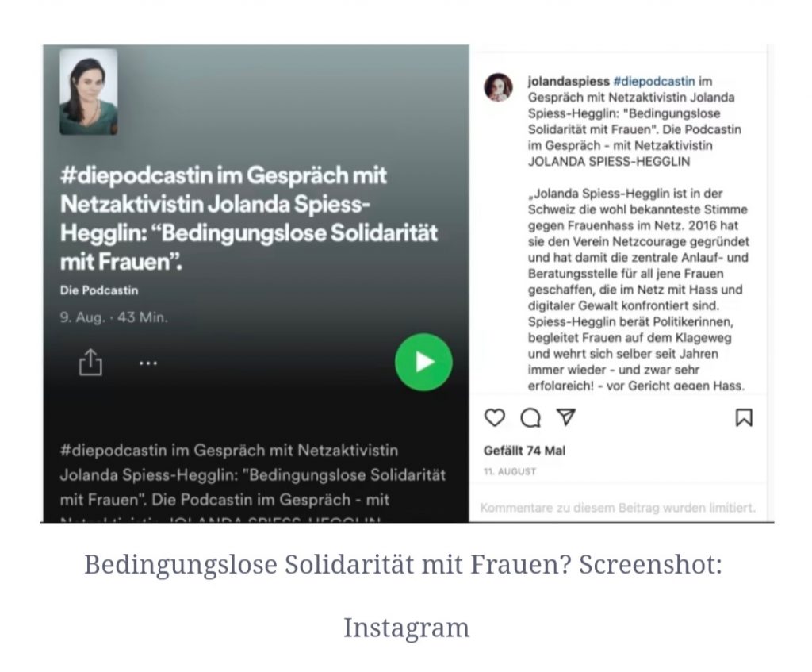The height and width of the screenshot is (672, 812).
Task: Click the episode title heading text
Action: point(248,218)
